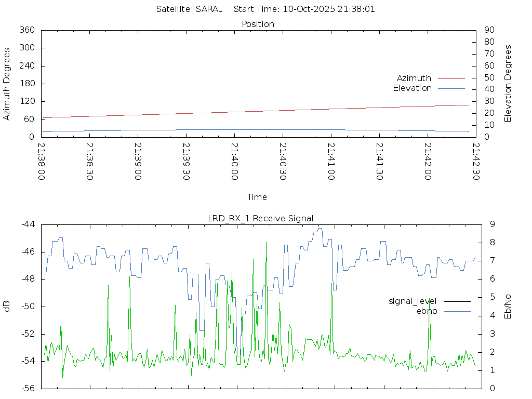Select the red Azimuth legend line sample
Image resolution: width=532 pixels, height=399 pixels.
pyautogui.click(x=451, y=78)
